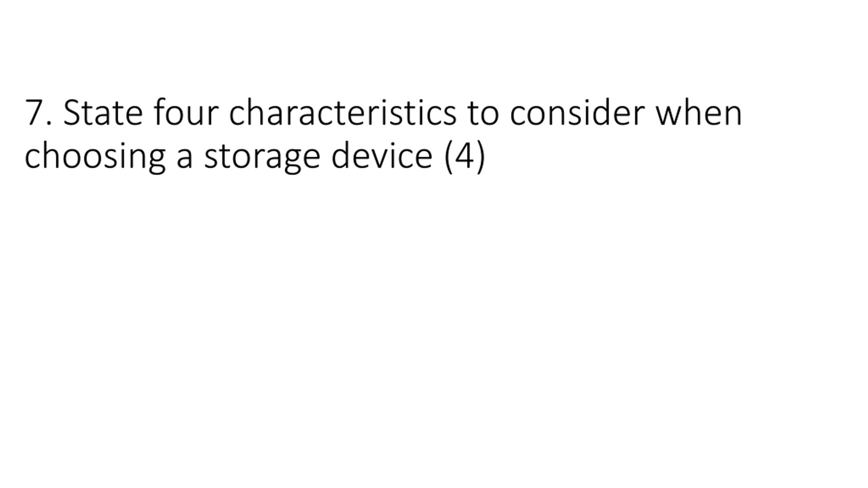Place cursor in the word "characteristics"
868x488 pixels.
343,111
